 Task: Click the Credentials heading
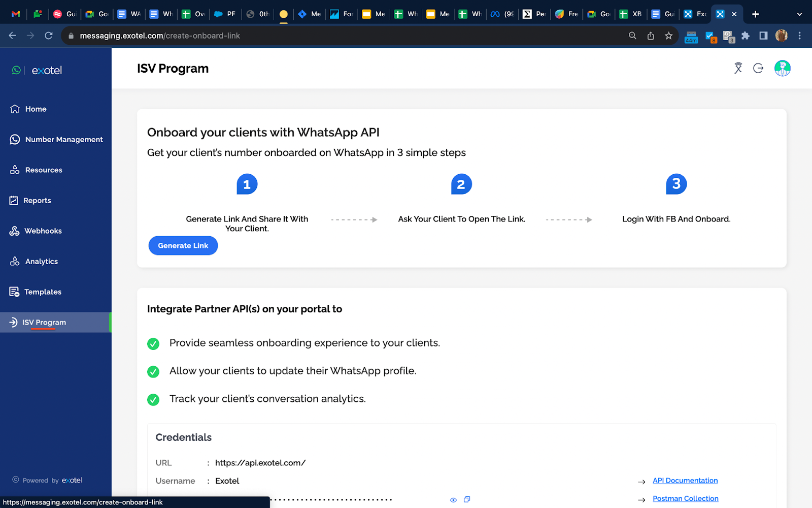(183, 437)
